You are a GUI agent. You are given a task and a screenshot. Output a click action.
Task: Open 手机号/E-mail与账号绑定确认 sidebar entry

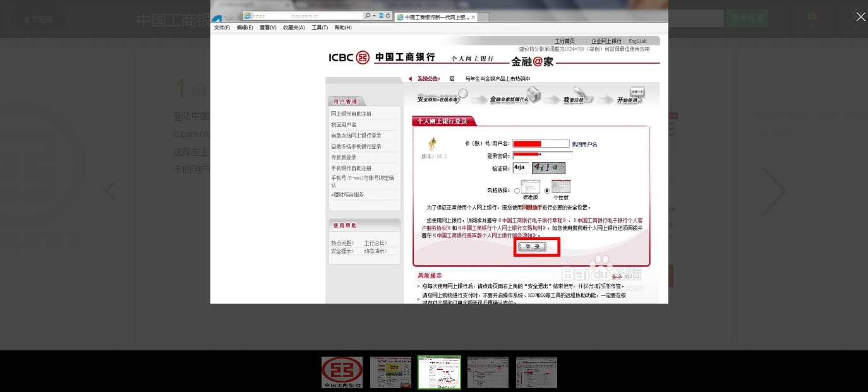[363, 182]
